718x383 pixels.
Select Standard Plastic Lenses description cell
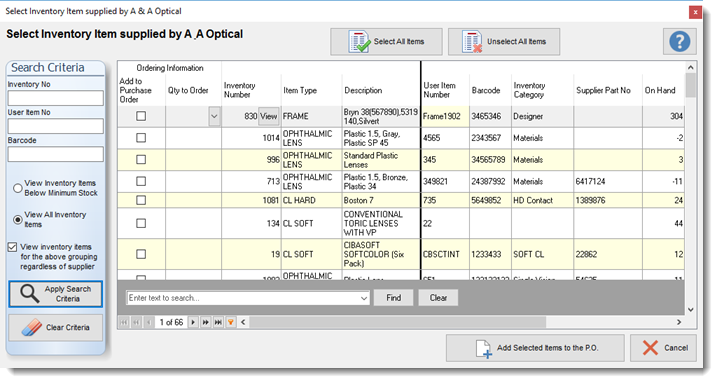381,160
